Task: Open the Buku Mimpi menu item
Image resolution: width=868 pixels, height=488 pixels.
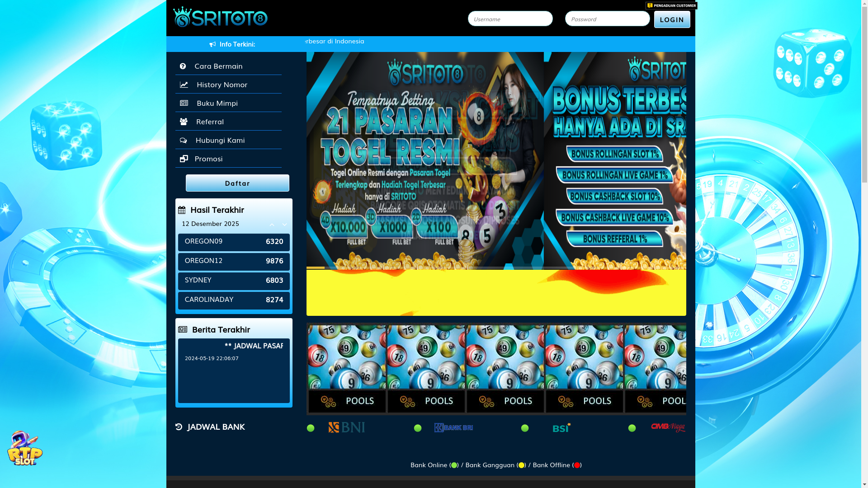Action: click(228, 103)
